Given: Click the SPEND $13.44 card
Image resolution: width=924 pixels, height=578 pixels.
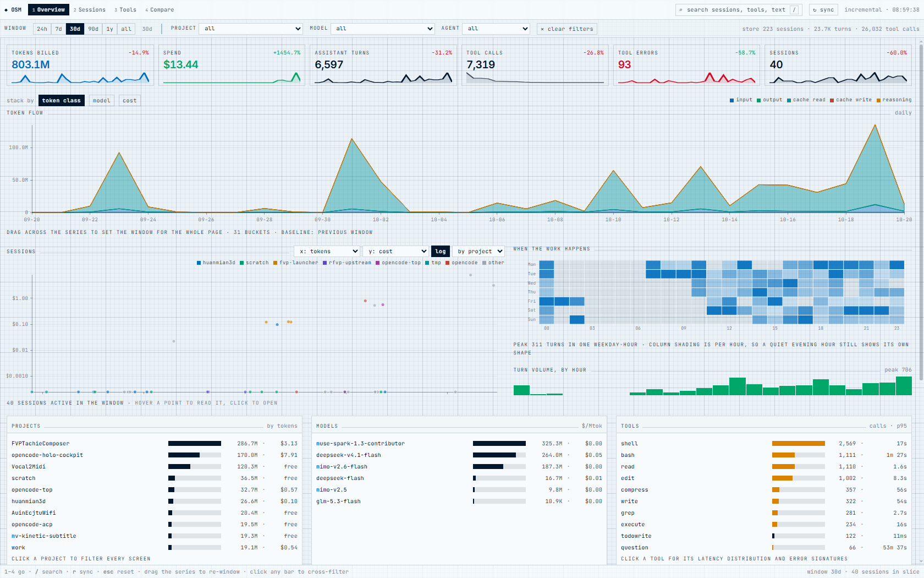Looking at the screenshot, I should pos(232,66).
